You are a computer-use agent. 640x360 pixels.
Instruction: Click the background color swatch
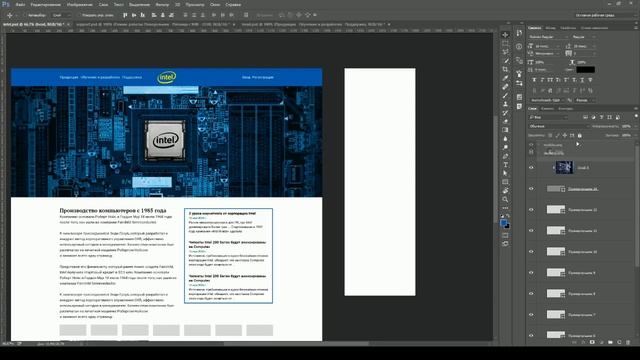pyautogui.click(x=507, y=226)
